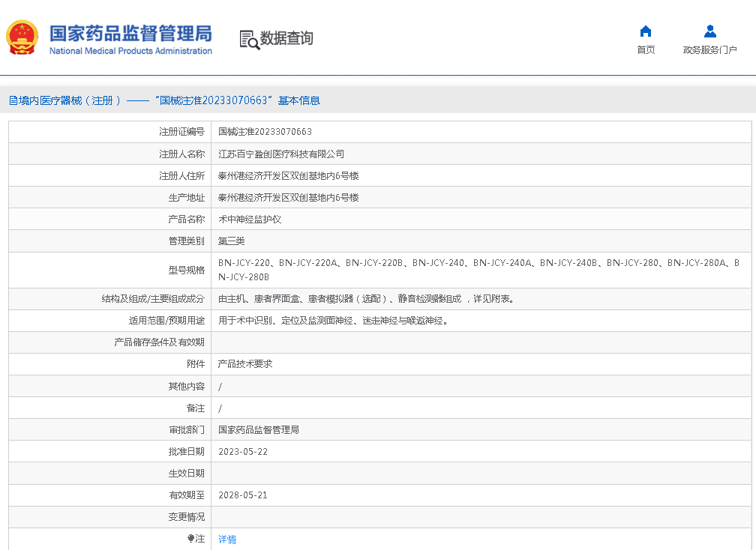Click the document icon before 境内医疗器械

click(13, 100)
